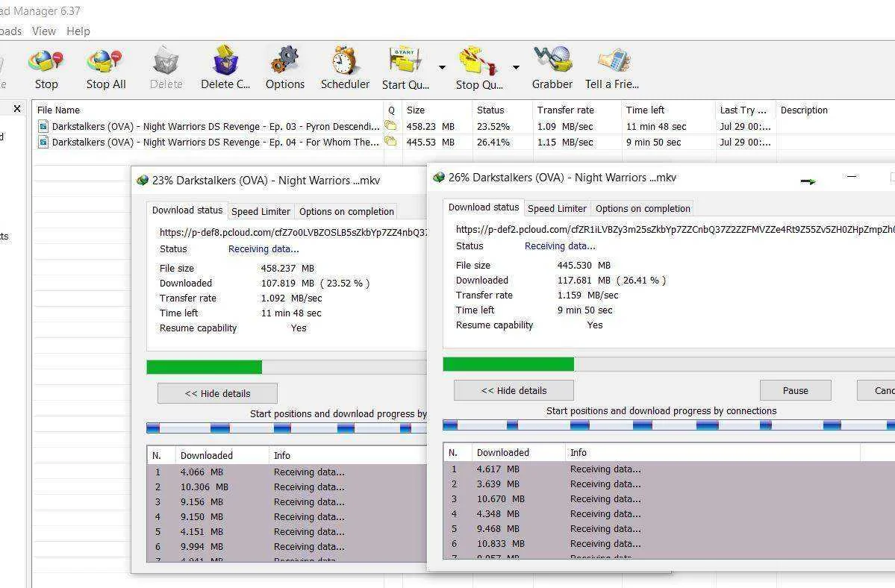
Task: Sort by File Name column header
Action: coord(208,110)
